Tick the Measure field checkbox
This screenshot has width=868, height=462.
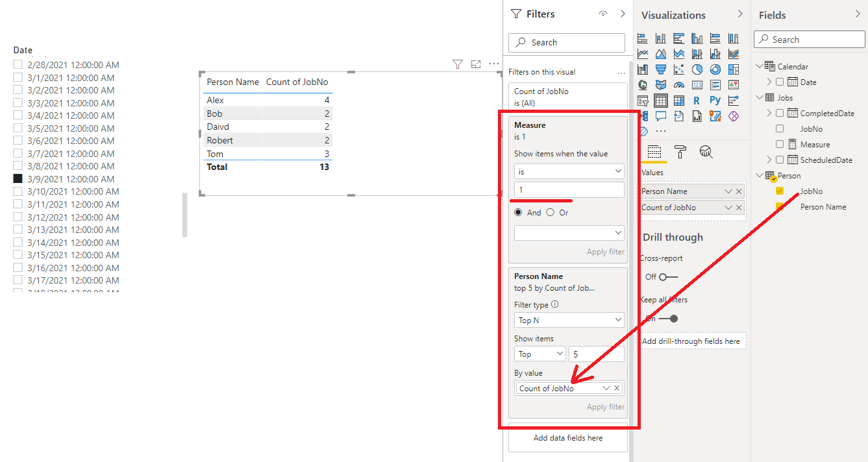click(x=780, y=144)
